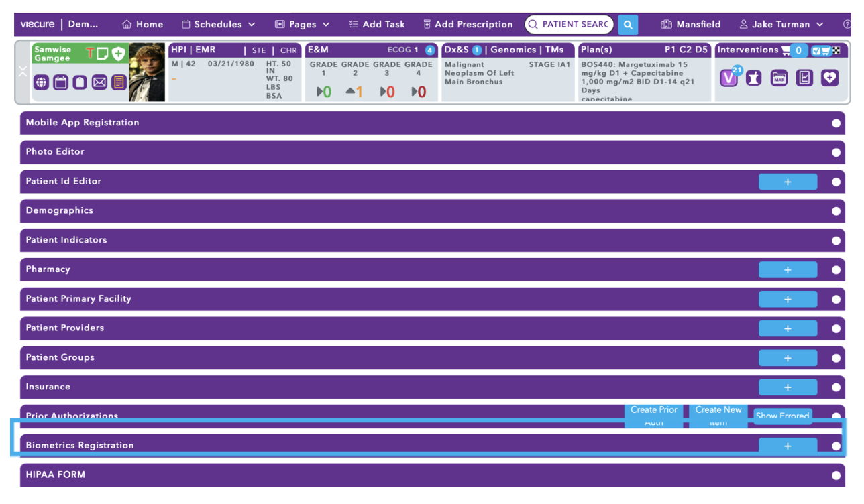Toggle the Pharmacy row circle

pyautogui.click(x=836, y=270)
